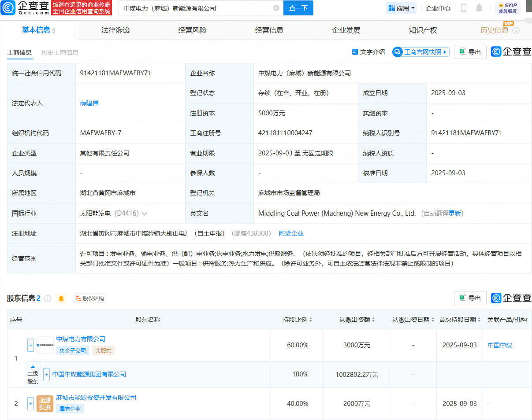
Task: Open legal representative 薛建伟 link
Action: click(x=89, y=103)
